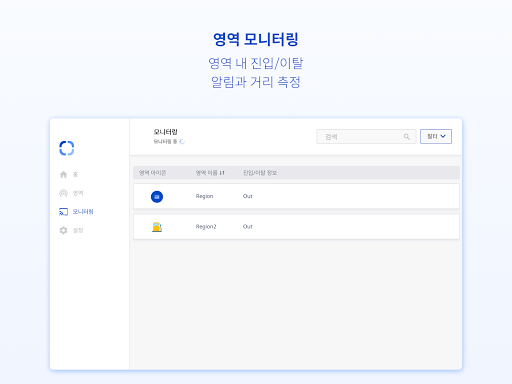Click the Region2 name text
This screenshot has width=512, height=384.
pos(206,227)
